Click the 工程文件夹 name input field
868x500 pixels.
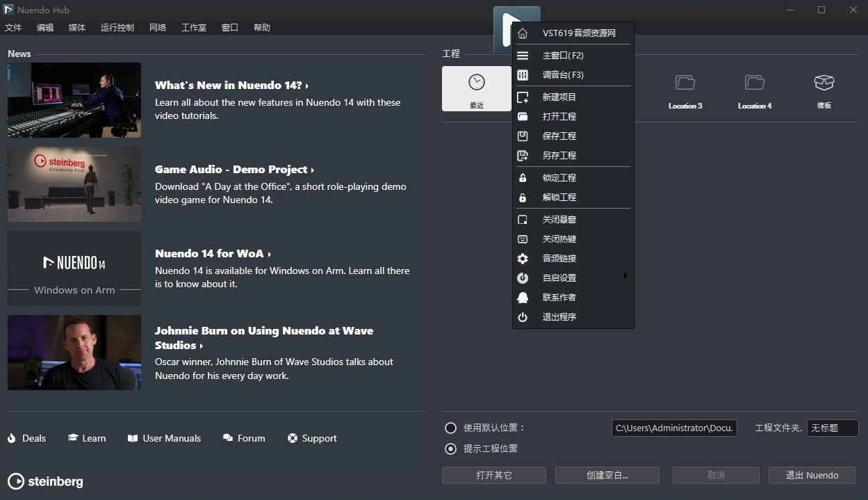(x=832, y=428)
